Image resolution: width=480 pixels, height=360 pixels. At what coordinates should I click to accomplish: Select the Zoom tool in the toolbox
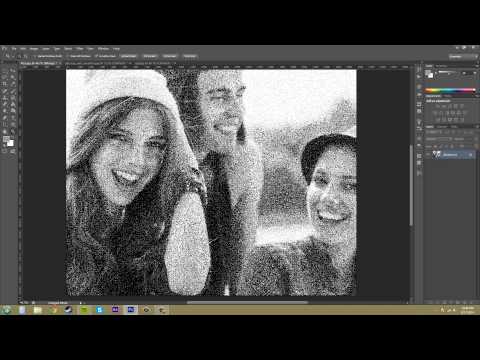13,131
